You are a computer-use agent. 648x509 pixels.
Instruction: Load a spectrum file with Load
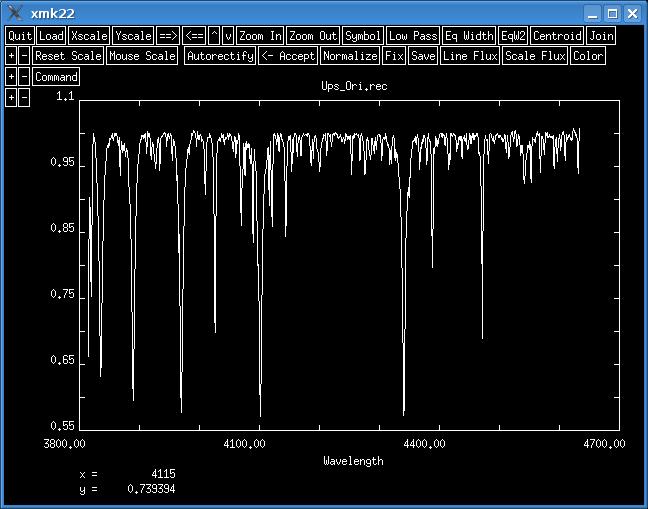(x=51, y=36)
